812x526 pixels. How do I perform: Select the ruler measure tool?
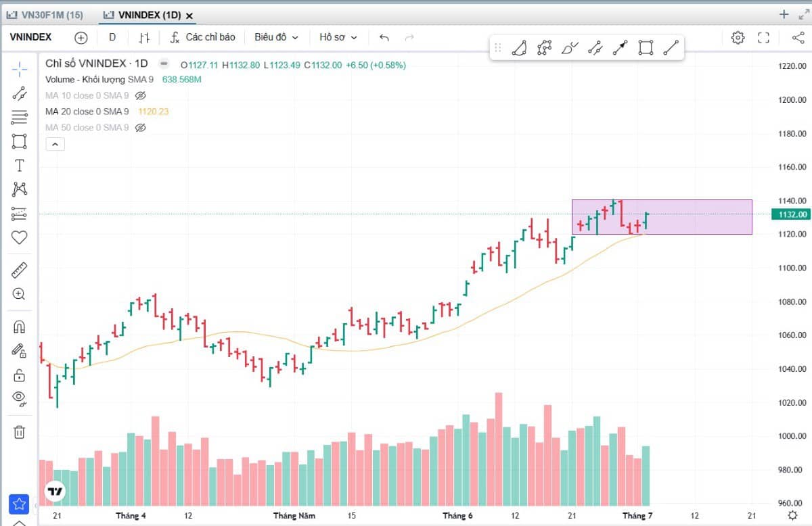[19, 270]
